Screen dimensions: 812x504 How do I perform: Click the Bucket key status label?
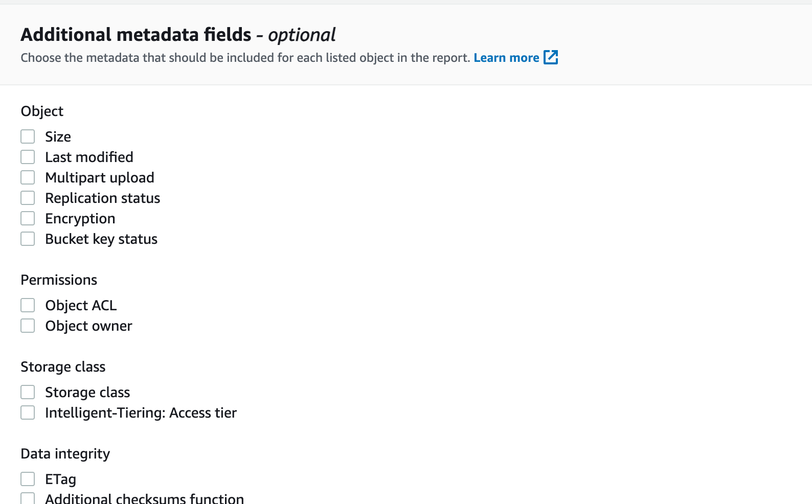click(101, 239)
